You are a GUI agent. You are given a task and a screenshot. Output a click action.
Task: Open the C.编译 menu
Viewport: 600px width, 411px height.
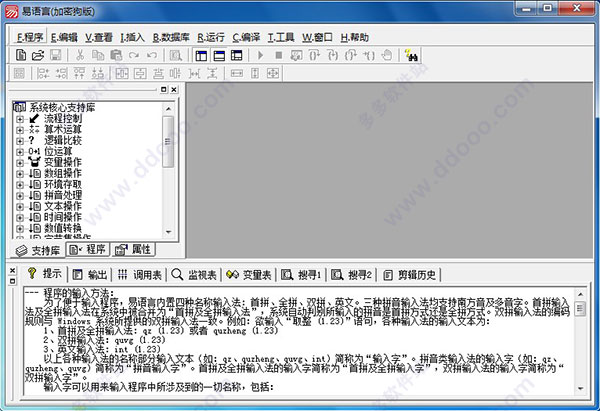click(x=246, y=37)
